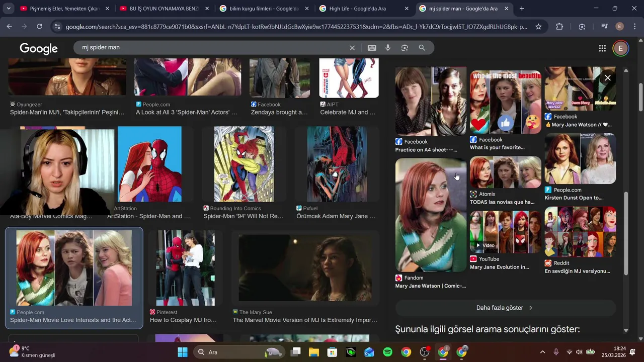This screenshot has height=362, width=644.
Task: Open Facebook Zendaya brought result
Action: 279,112
